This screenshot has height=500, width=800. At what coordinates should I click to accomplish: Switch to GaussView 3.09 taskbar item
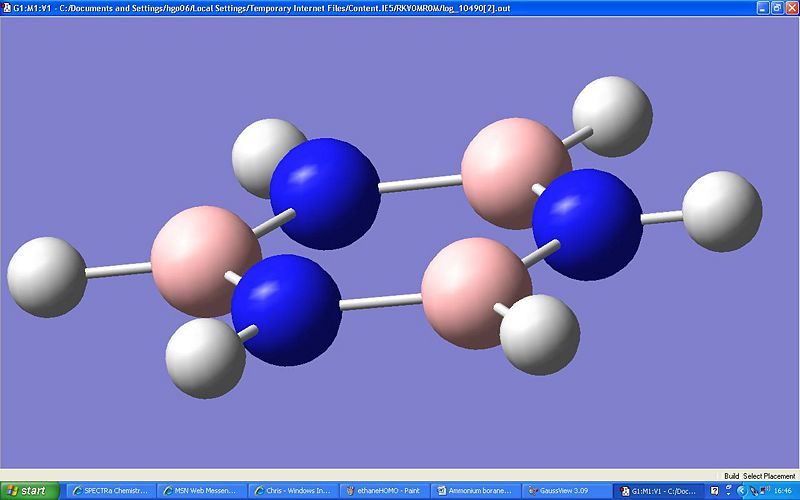tap(566, 491)
